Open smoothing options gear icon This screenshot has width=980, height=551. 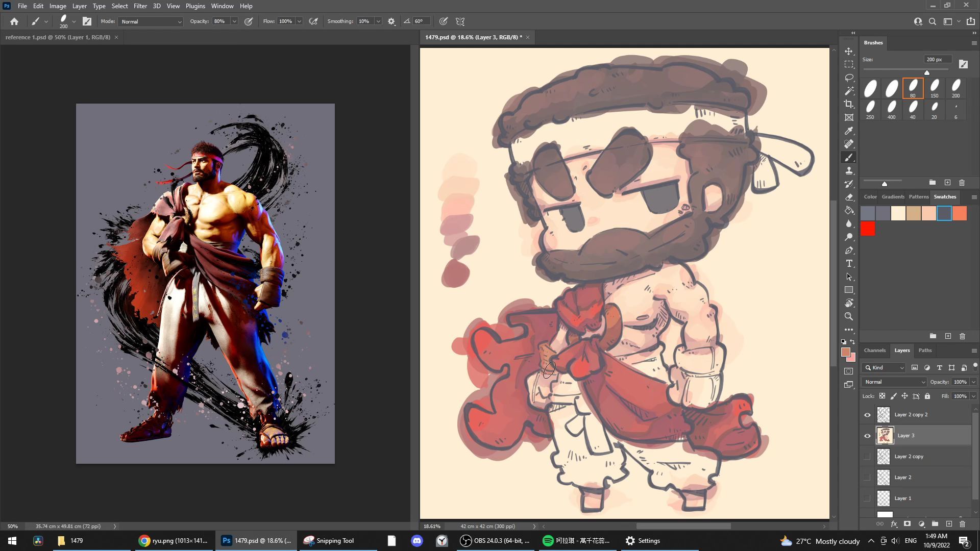tap(391, 21)
